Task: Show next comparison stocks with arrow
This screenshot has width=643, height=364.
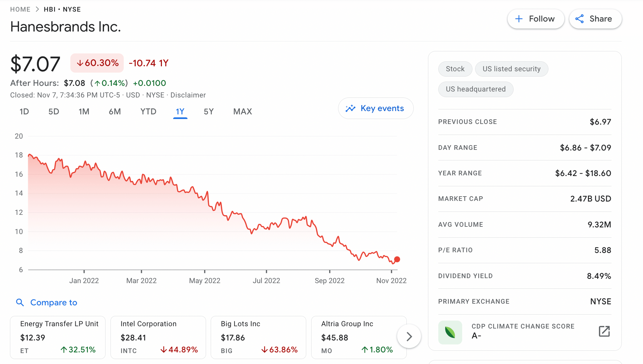Action: coord(409,336)
